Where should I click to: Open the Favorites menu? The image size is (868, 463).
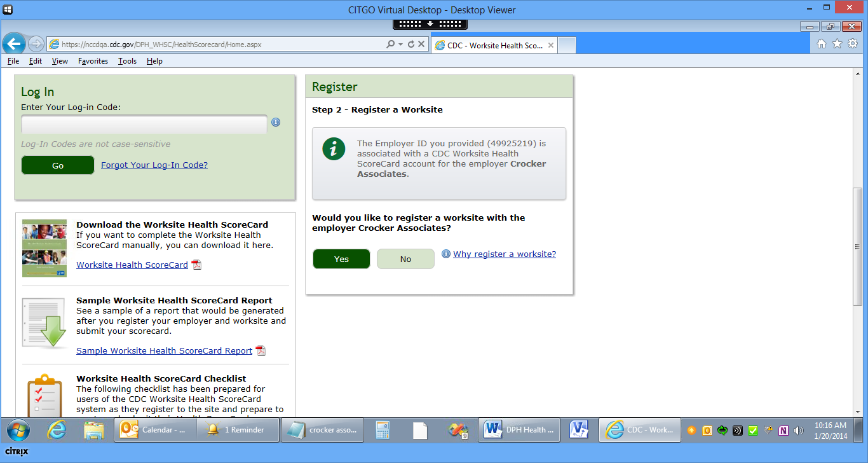click(x=93, y=61)
